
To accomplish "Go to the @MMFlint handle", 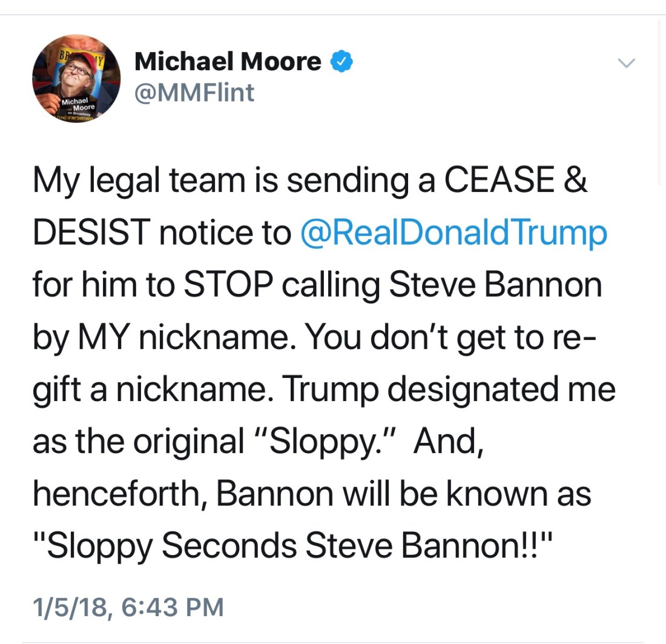I will pyautogui.click(x=194, y=93).
